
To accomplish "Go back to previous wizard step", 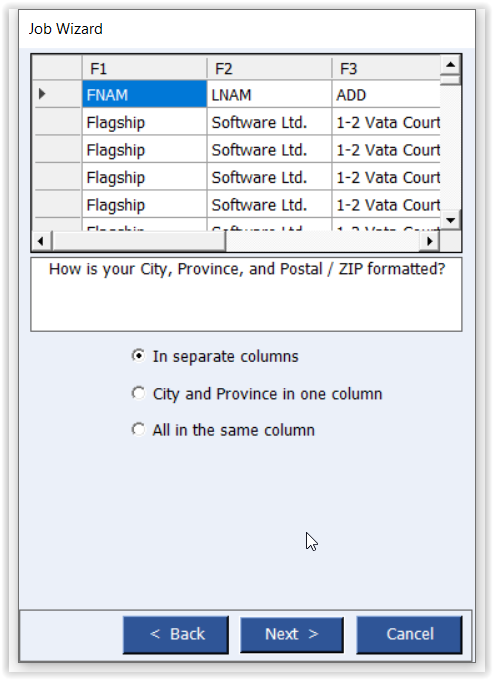I will pyautogui.click(x=176, y=634).
